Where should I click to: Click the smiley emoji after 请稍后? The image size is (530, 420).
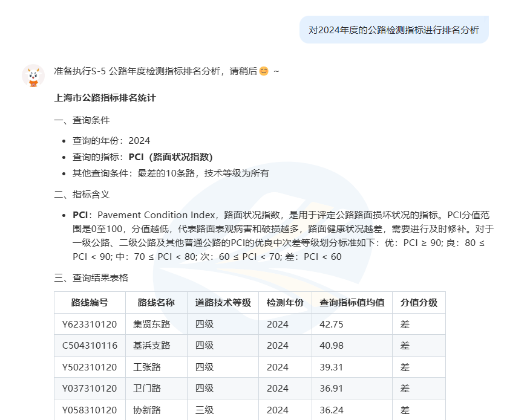[x=263, y=71]
